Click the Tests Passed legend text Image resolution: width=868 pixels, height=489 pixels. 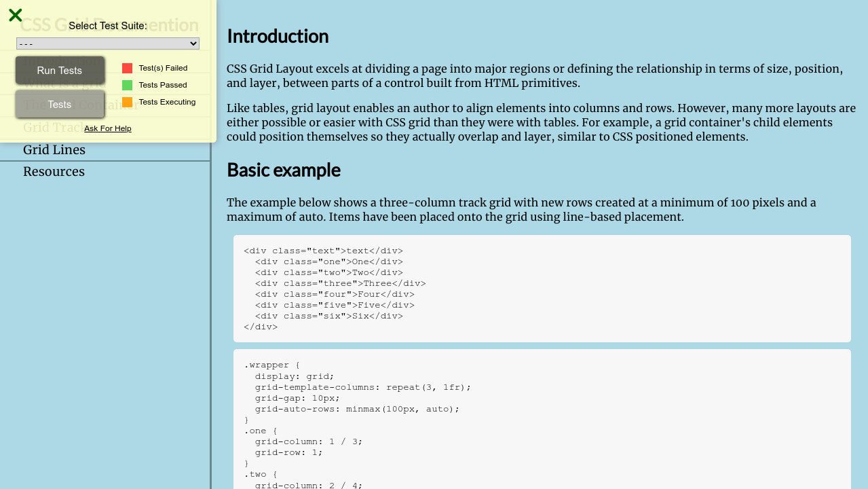coord(162,85)
